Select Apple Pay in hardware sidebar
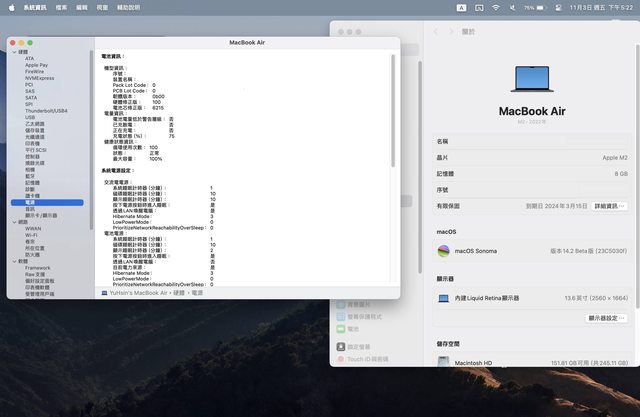The width and height of the screenshot is (640, 417). click(38, 65)
